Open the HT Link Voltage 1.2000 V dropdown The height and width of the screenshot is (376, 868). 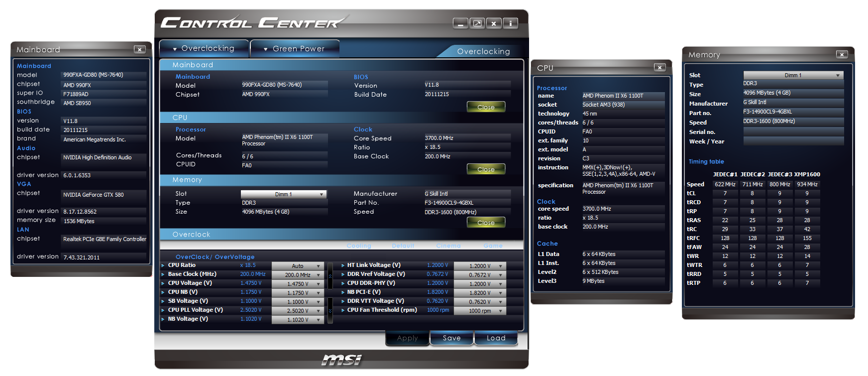[480, 266]
